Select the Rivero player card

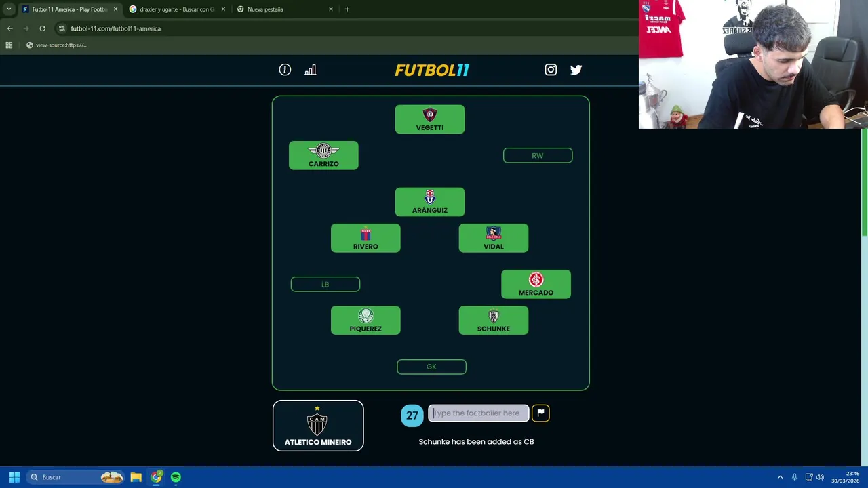(366, 238)
